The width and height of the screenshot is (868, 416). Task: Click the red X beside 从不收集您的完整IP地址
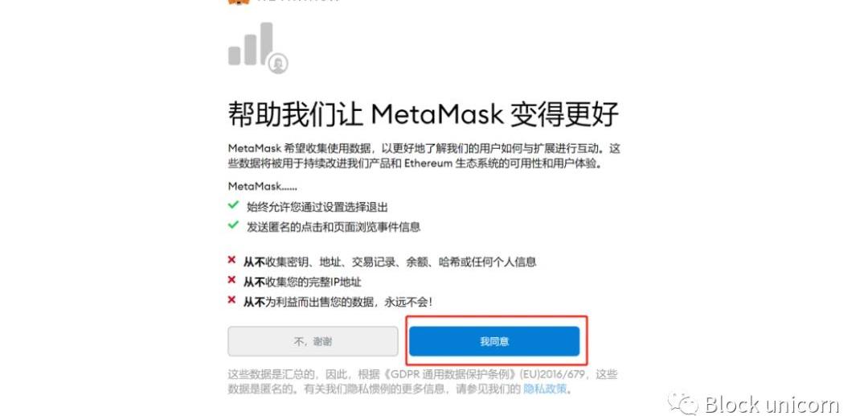232,280
